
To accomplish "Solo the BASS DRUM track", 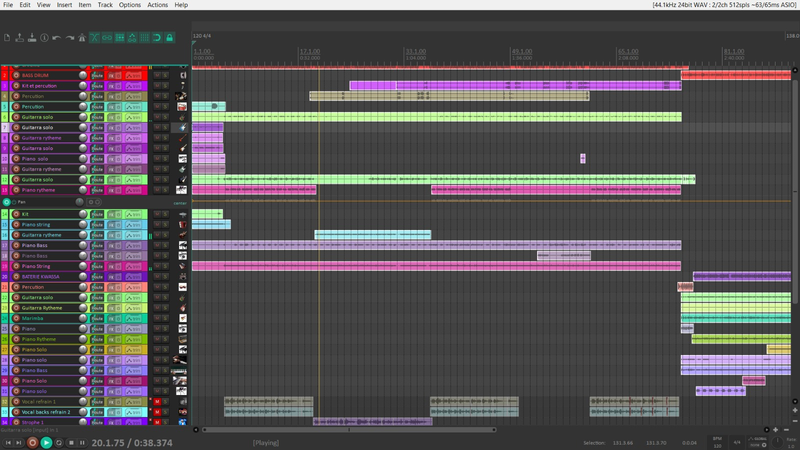I will click(x=164, y=75).
